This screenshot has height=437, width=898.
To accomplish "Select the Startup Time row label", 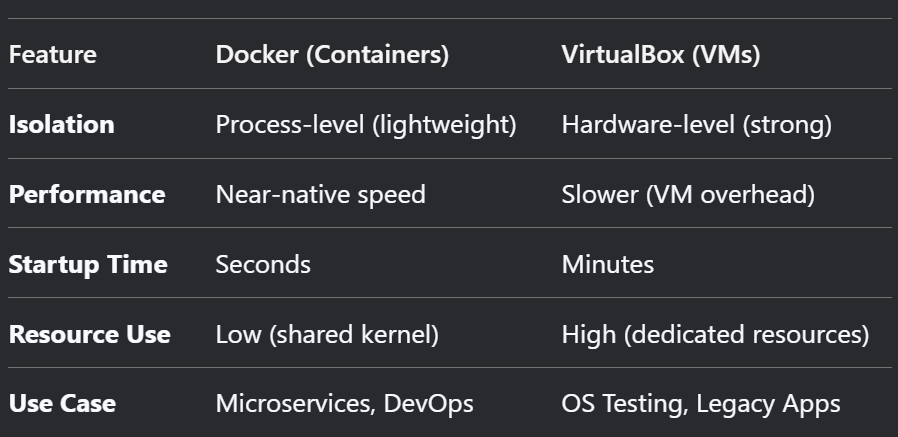I will [x=88, y=265].
